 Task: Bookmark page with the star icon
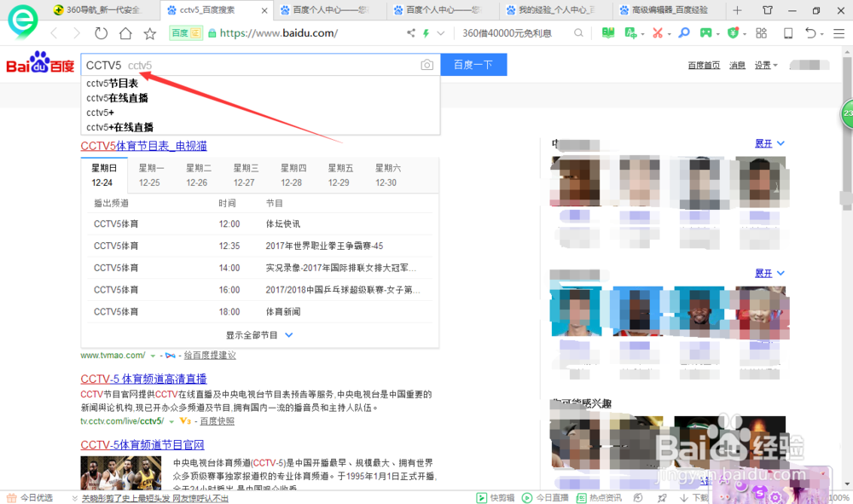point(149,33)
